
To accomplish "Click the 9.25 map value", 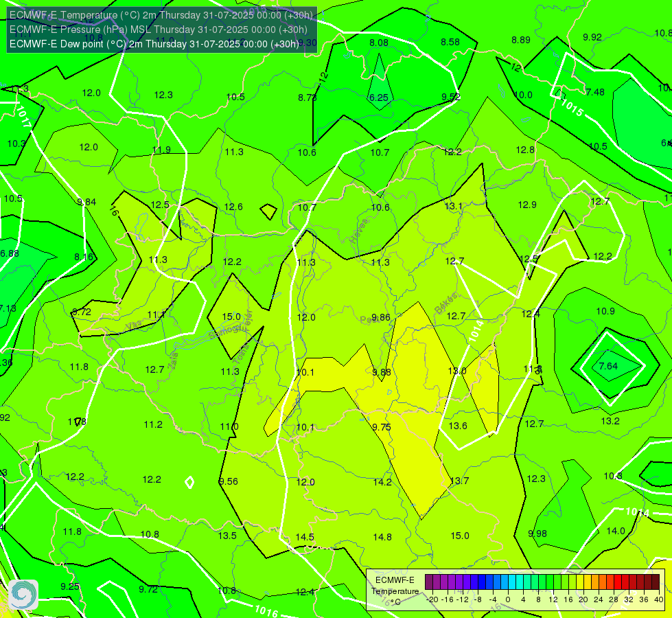I will [x=70, y=586].
